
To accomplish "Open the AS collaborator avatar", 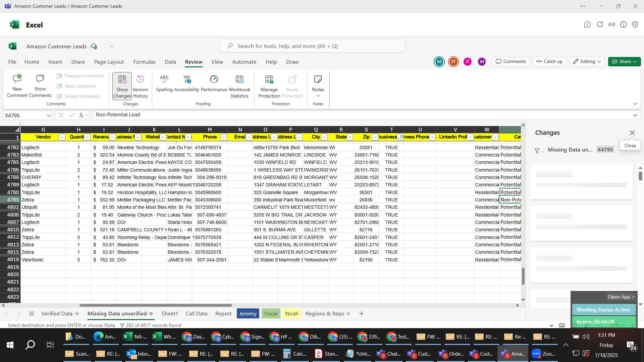I will pyautogui.click(x=439, y=62).
